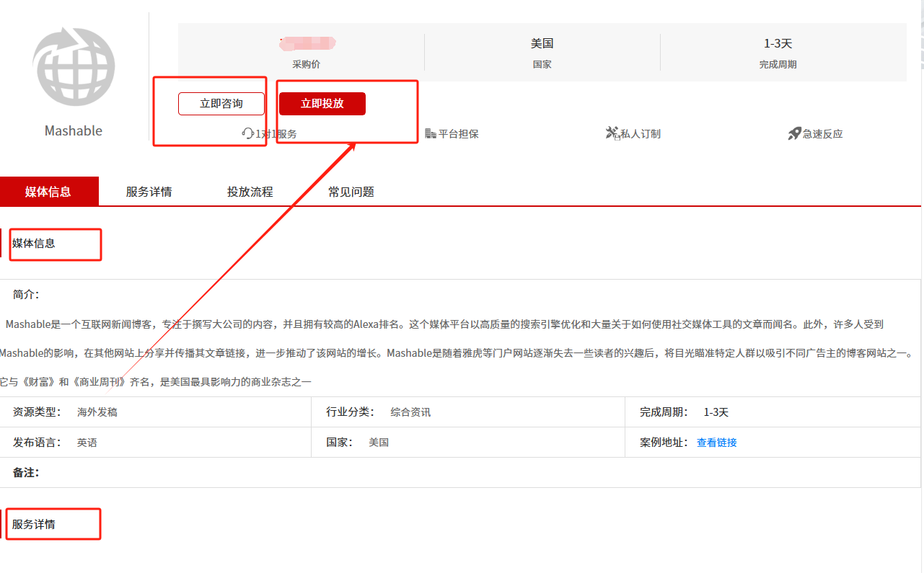Open the 投放流程 tab

[250, 192]
